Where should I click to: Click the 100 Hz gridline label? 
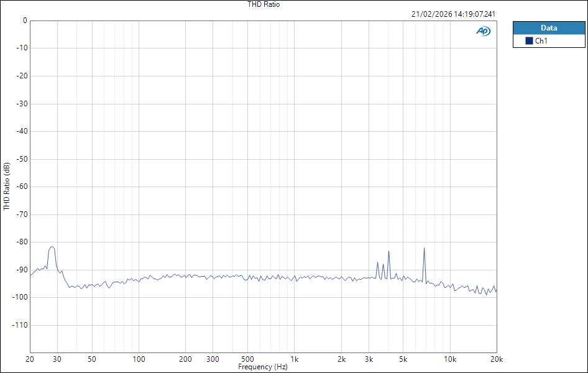tap(139, 359)
